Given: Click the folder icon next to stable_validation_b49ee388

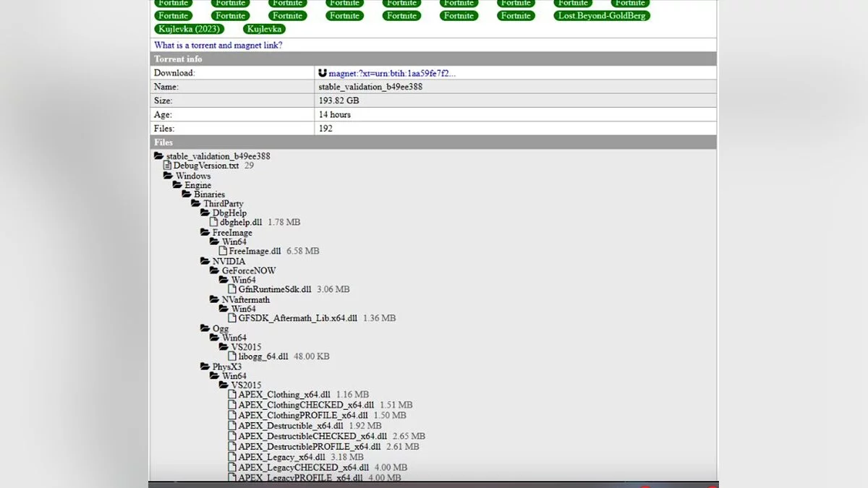Looking at the screenshot, I should 158,156.
